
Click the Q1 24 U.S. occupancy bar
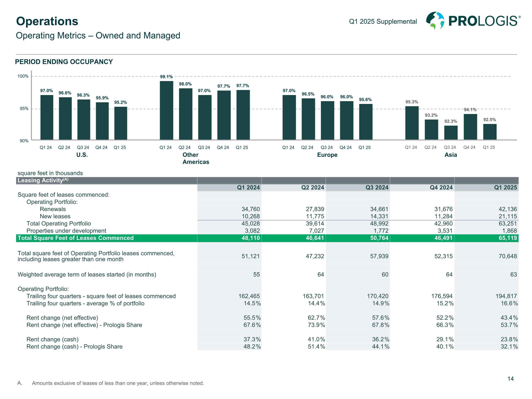pyautogui.click(x=47, y=117)
